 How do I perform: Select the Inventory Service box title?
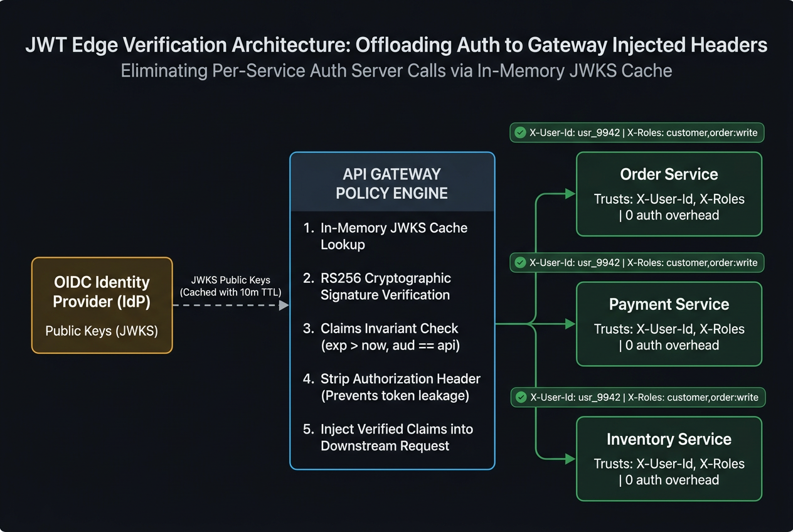tap(669, 439)
